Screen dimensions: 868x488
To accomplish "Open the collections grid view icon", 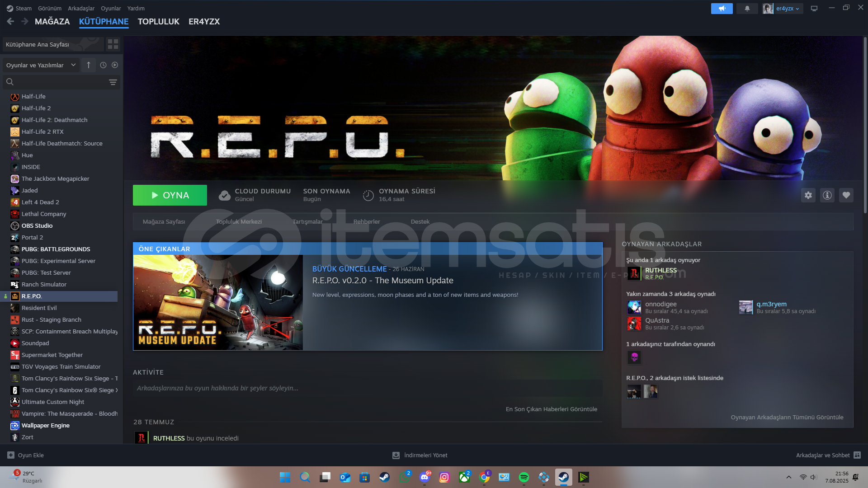I will 113,44.
